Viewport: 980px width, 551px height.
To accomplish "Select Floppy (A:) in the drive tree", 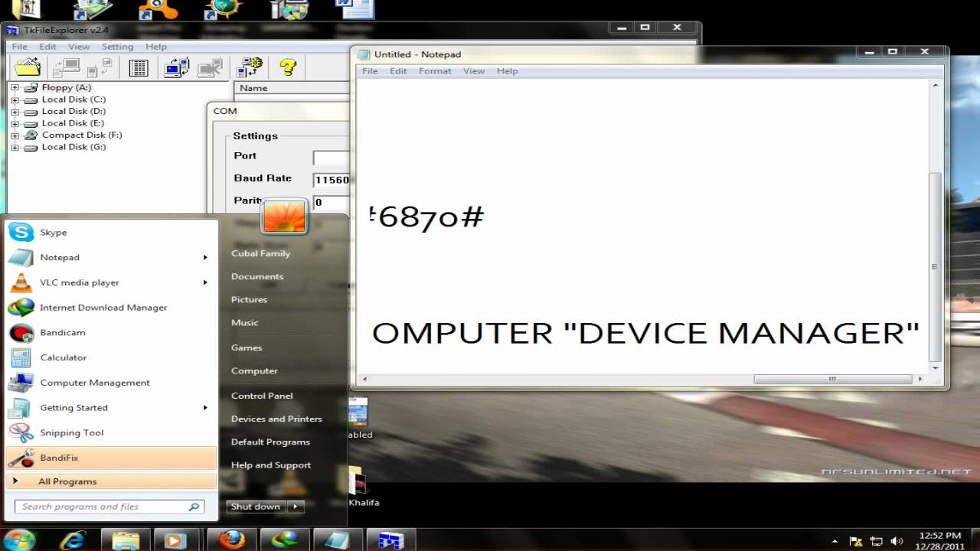I will coord(66,87).
